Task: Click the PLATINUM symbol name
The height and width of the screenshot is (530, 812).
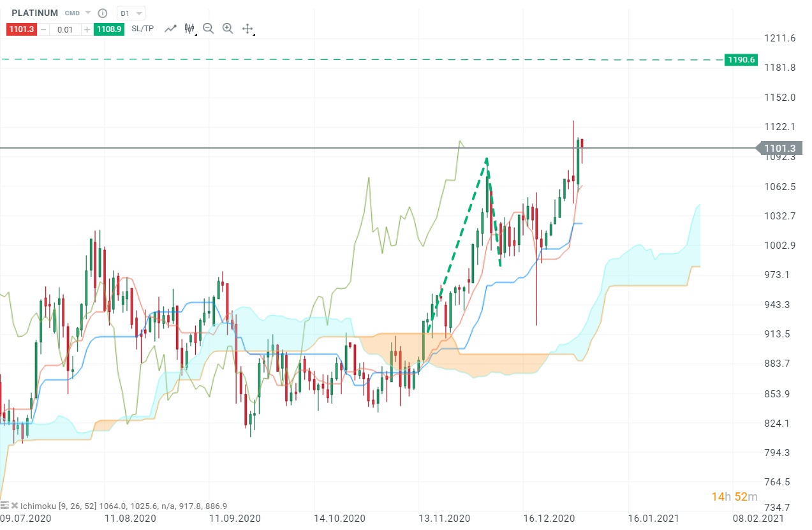Action: click(34, 13)
